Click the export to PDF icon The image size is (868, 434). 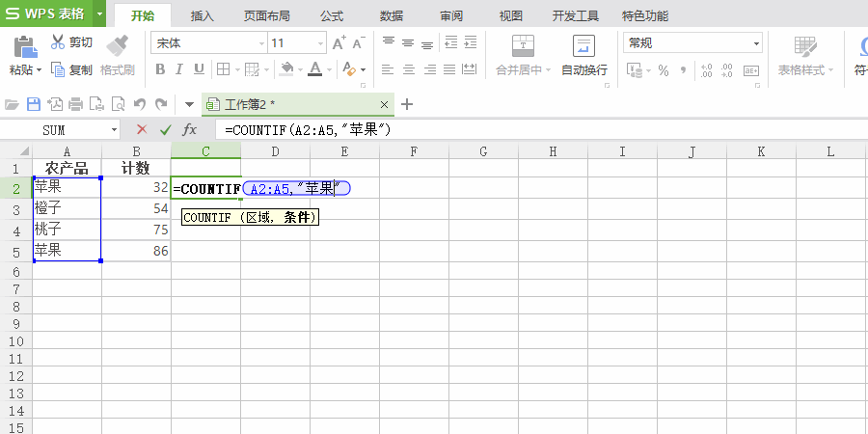point(55,104)
